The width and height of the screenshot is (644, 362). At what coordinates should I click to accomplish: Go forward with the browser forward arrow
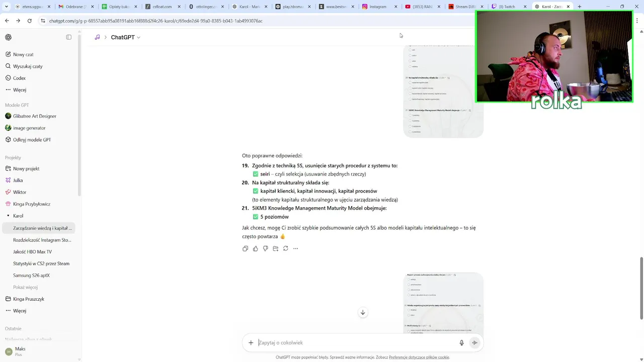coord(18,21)
